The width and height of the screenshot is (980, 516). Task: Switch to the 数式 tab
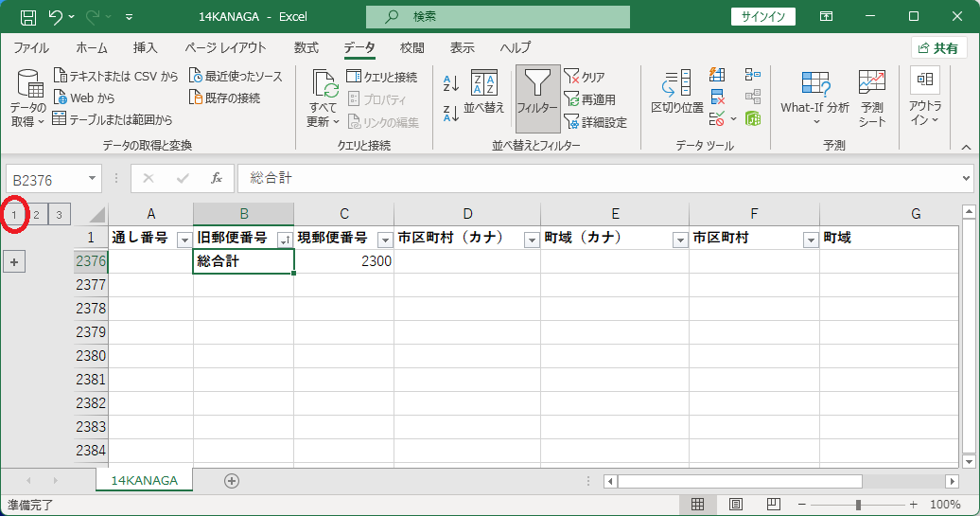tap(306, 47)
